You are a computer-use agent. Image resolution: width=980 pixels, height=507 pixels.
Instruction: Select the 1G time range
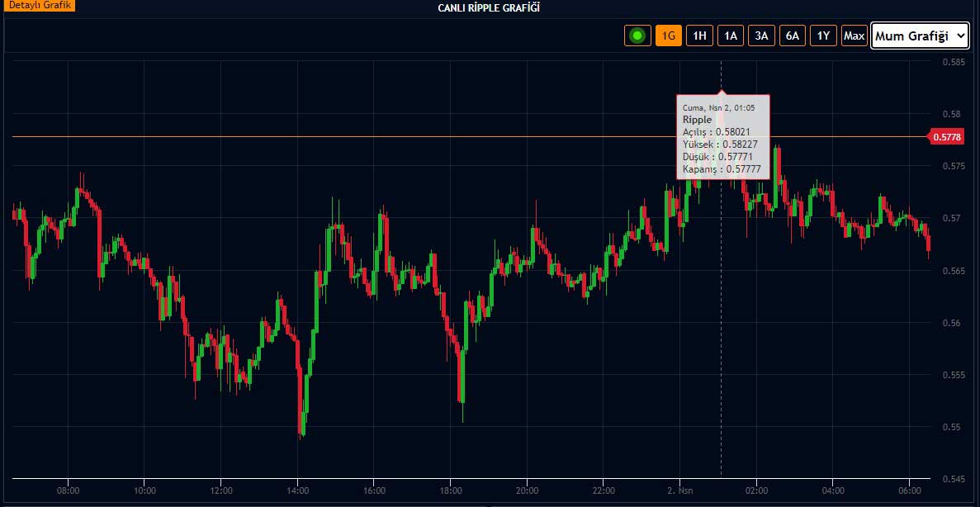(669, 36)
